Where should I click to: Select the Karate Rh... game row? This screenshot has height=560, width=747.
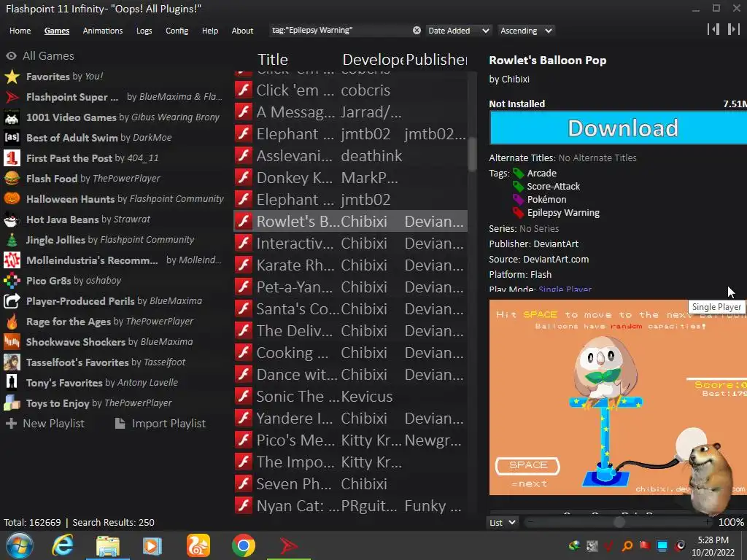click(351, 265)
